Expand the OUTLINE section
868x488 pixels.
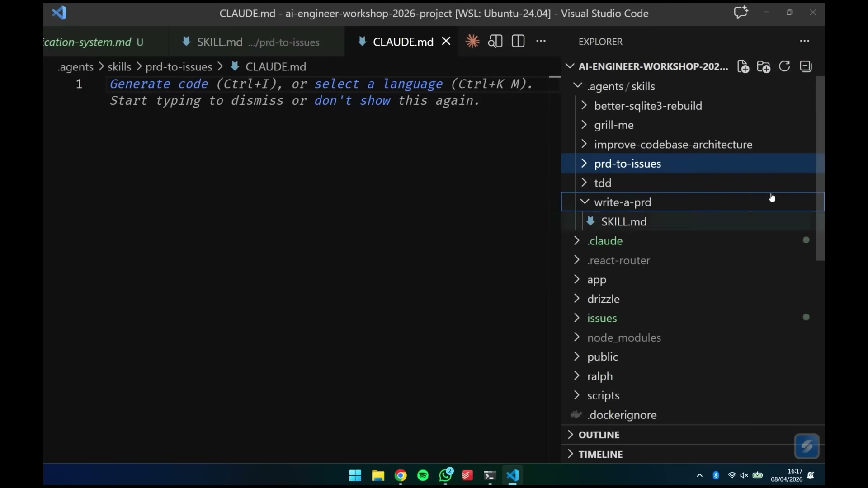pos(693,435)
